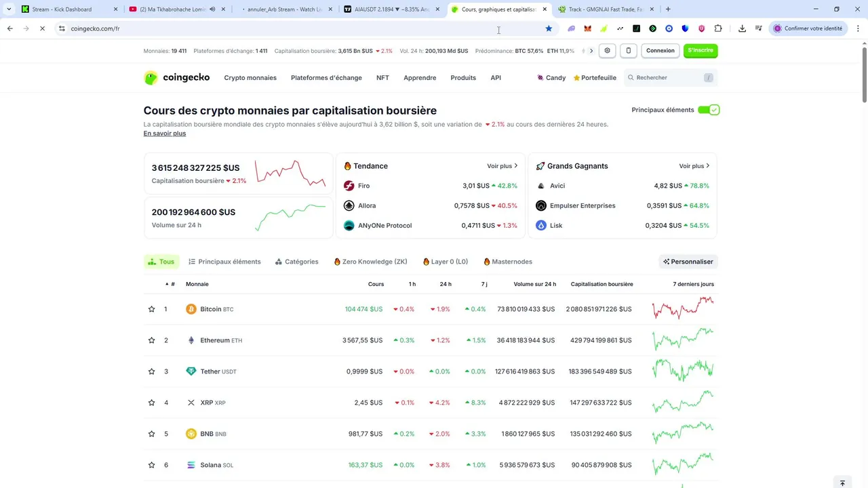Open the settings gear in top bar
This screenshot has height=488, width=868.
(x=607, y=51)
